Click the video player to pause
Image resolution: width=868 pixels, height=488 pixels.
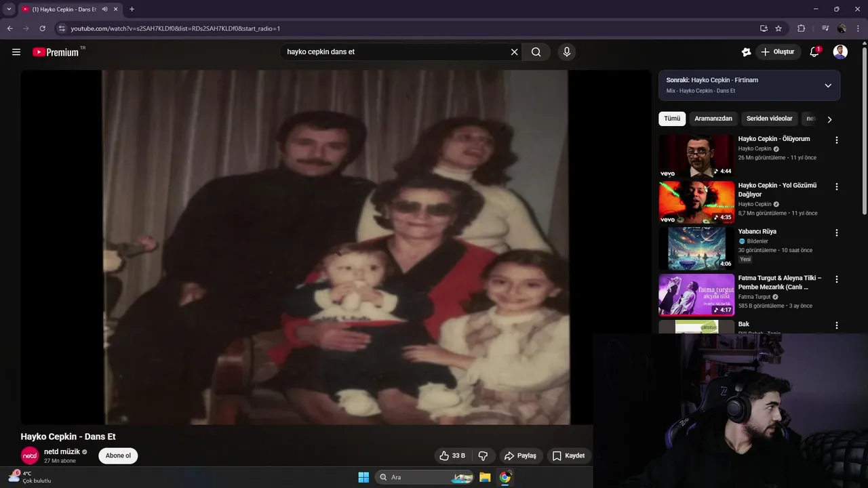tap(336, 247)
